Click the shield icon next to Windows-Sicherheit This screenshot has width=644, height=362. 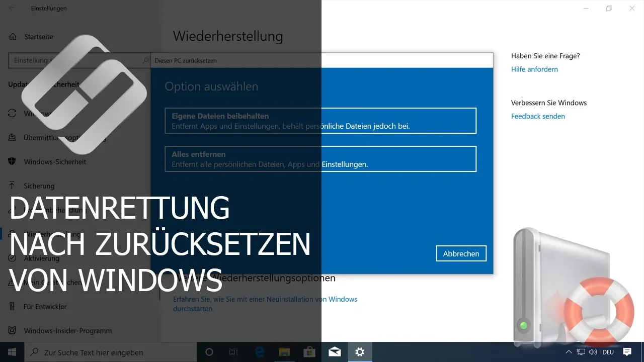point(13,161)
